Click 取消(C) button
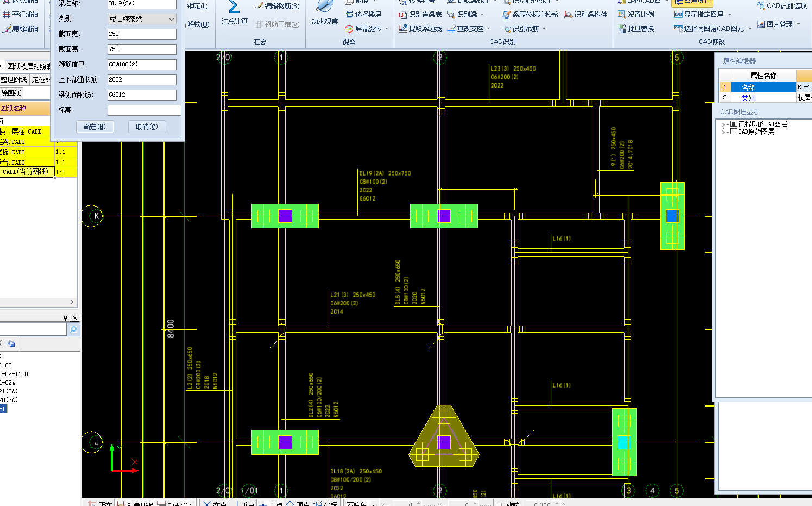 pyautogui.click(x=147, y=127)
